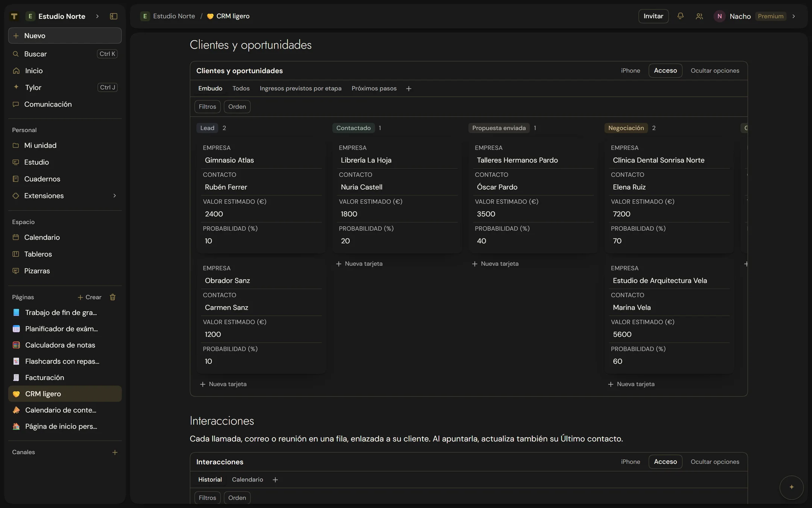812x508 pixels.
Task: Add a new view to Clientes y oportunidades
Action: pyautogui.click(x=409, y=88)
